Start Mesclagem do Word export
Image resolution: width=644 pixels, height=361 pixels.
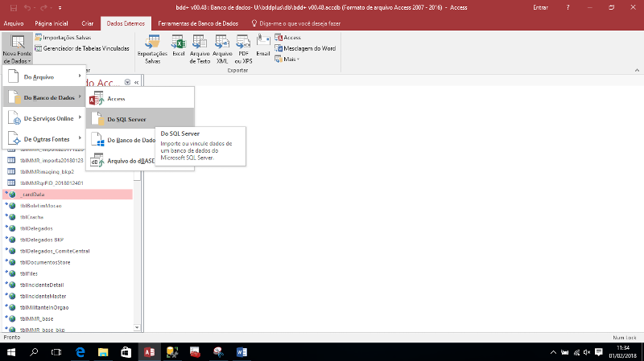305,48
